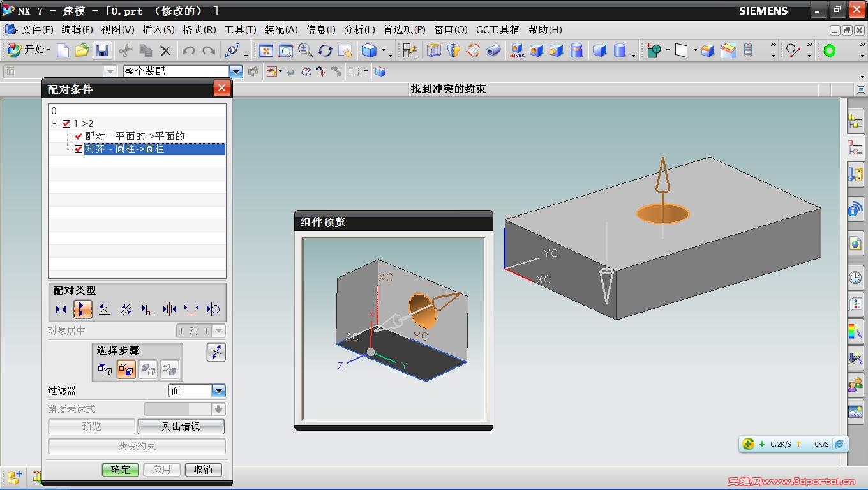
Task: Open the shaded cube display style dropdown arrow
Action: click(384, 51)
